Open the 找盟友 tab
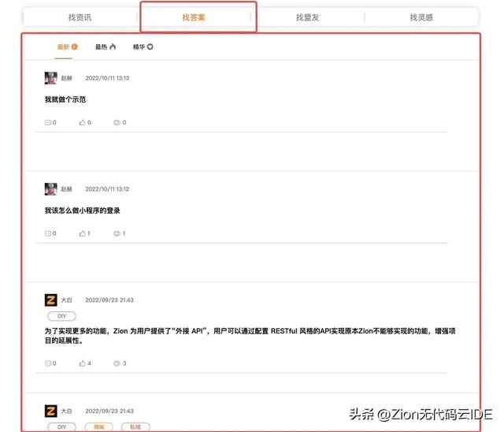Viewport: 504px width, 432px height. 307,17
